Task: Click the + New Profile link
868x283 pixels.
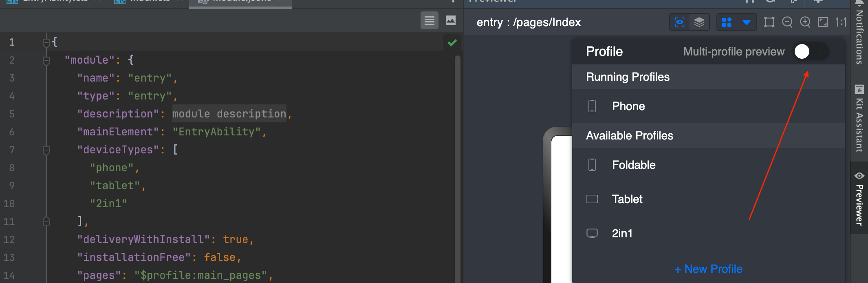Action: click(x=708, y=269)
